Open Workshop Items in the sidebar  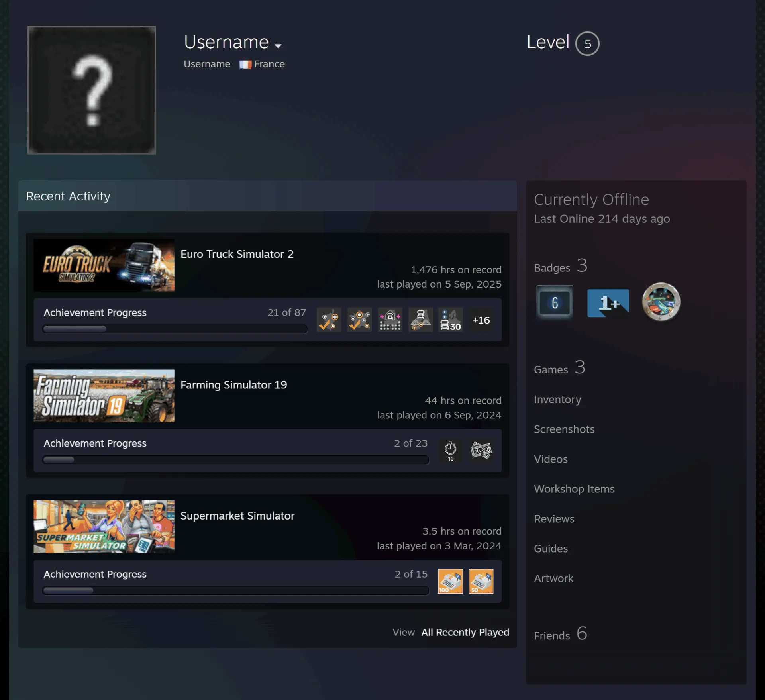574,489
